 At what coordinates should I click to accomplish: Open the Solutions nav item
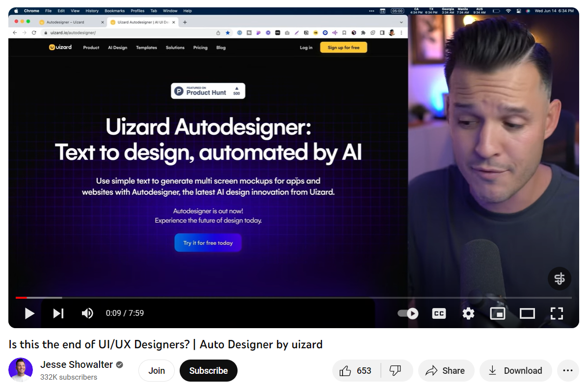[175, 48]
